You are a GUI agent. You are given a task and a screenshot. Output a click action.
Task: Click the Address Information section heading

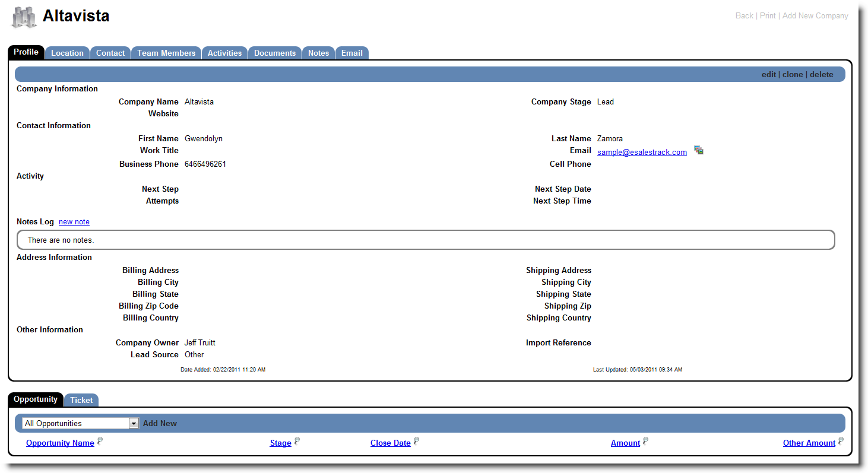pyautogui.click(x=54, y=257)
